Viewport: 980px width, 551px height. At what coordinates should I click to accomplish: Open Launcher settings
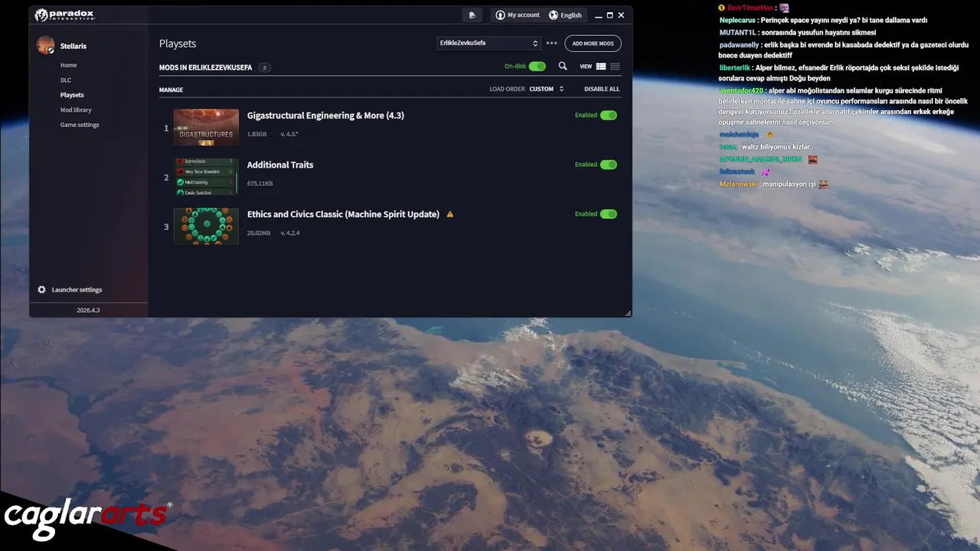tap(77, 290)
